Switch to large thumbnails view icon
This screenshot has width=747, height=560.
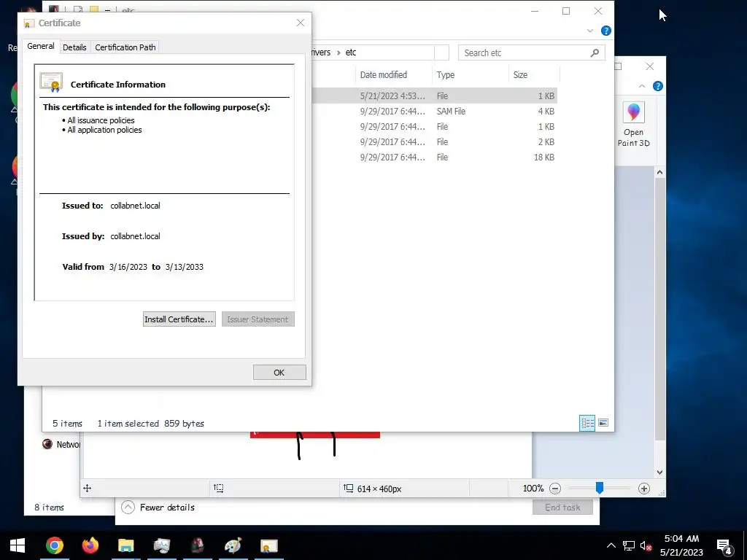pos(603,423)
